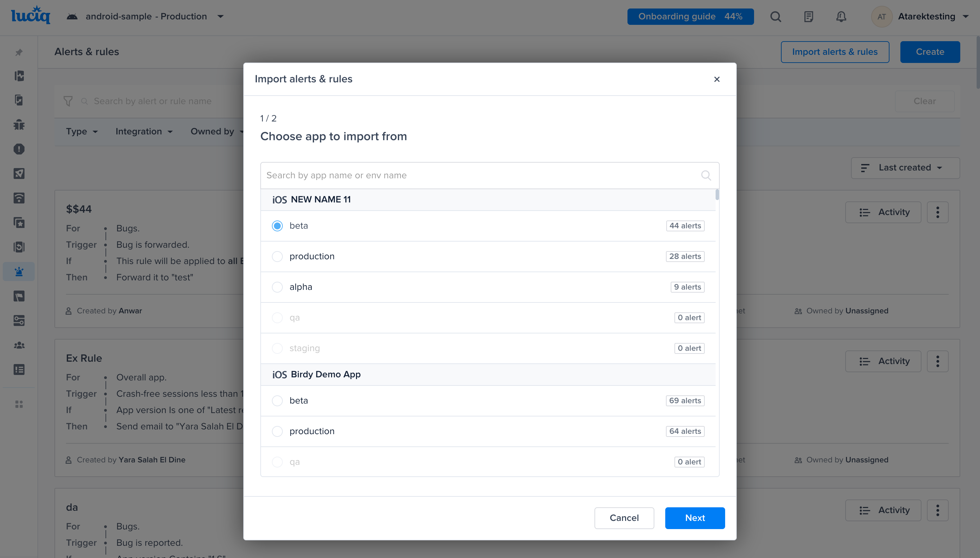Select alpha environment radio button

(277, 287)
